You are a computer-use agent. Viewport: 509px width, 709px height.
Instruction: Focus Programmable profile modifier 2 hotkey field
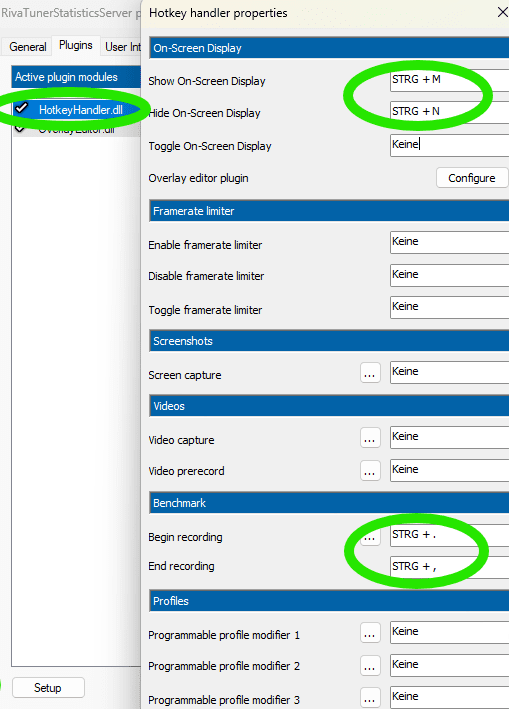(x=449, y=665)
